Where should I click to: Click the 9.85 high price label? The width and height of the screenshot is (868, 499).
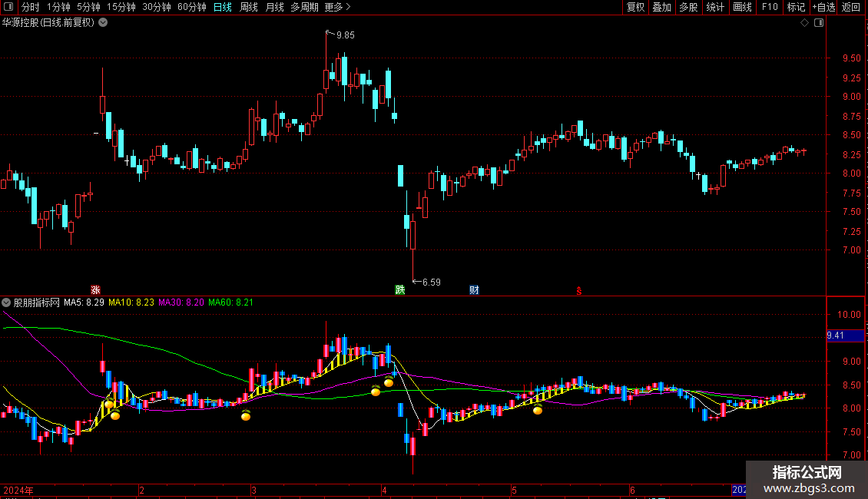(x=346, y=35)
